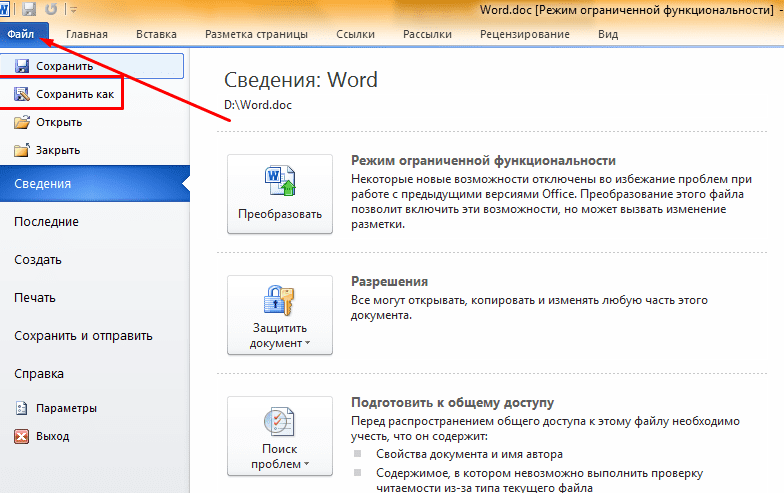Click the Undo icon in quick access toolbar
Screen dimensions: 784x493
pyautogui.click(x=51, y=9)
